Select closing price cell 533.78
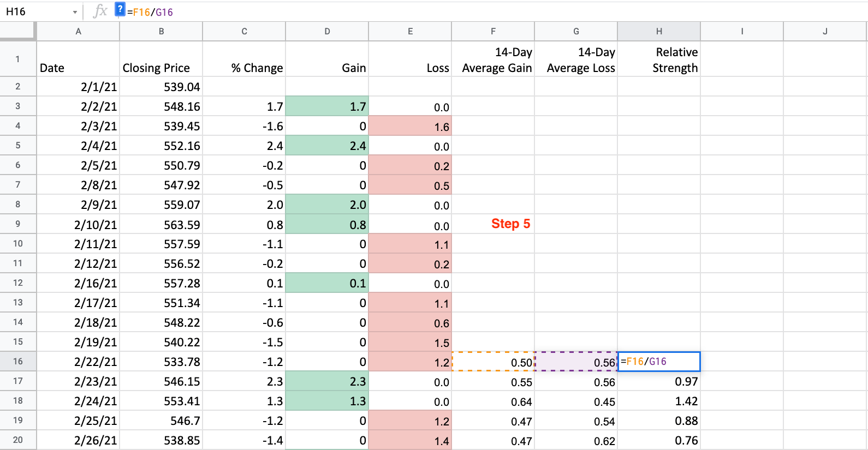The image size is (868, 450). click(161, 361)
